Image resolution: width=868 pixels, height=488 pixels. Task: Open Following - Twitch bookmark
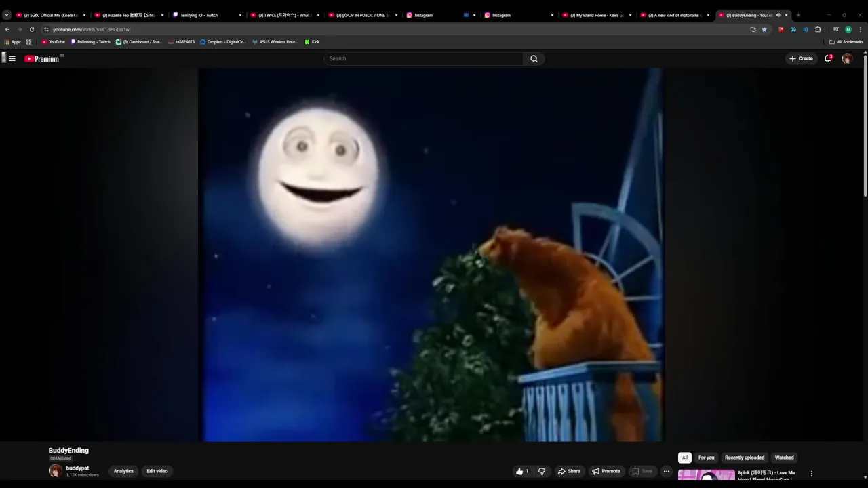point(90,42)
